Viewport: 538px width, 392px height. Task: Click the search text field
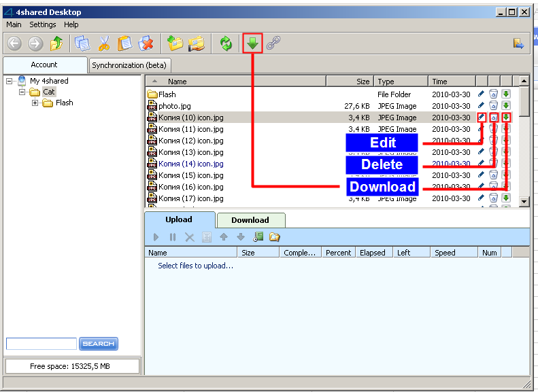41,344
